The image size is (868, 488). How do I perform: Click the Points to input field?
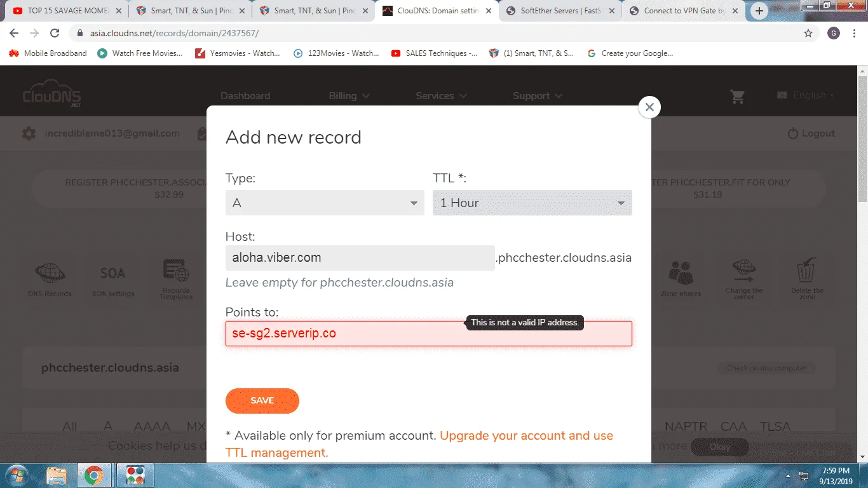pyautogui.click(x=429, y=334)
